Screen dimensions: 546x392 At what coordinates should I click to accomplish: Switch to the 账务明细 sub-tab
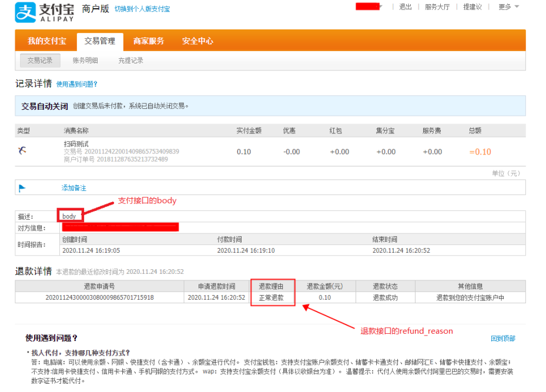[85, 60]
